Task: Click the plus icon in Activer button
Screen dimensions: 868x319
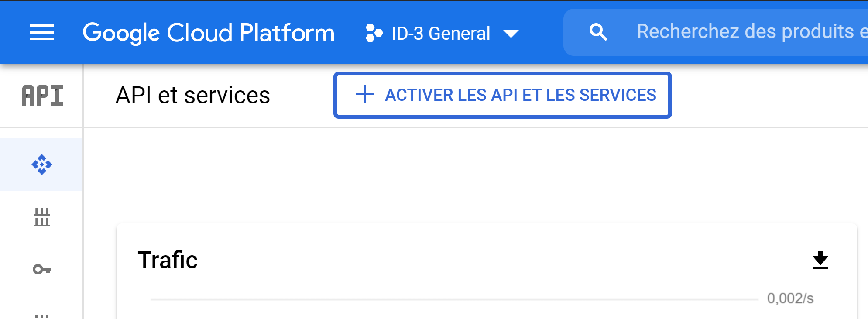Action: tap(365, 95)
